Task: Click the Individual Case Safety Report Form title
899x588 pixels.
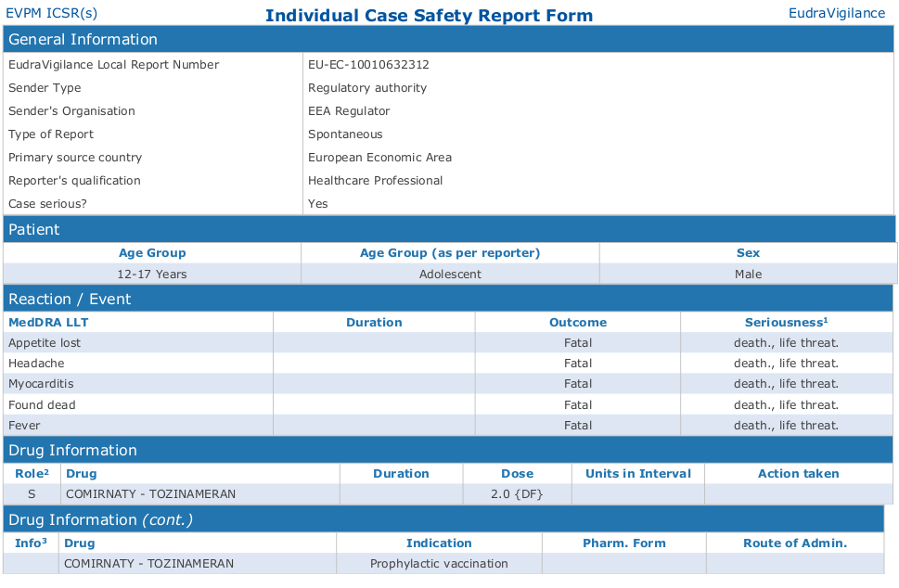Action: point(429,15)
